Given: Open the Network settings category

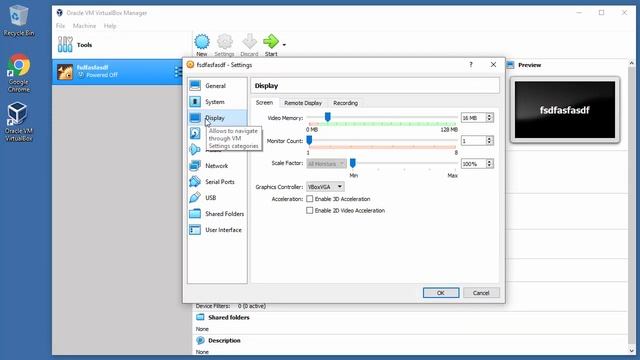Looking at the screenshot, I should pyautogui.click(x=217, y=166).
